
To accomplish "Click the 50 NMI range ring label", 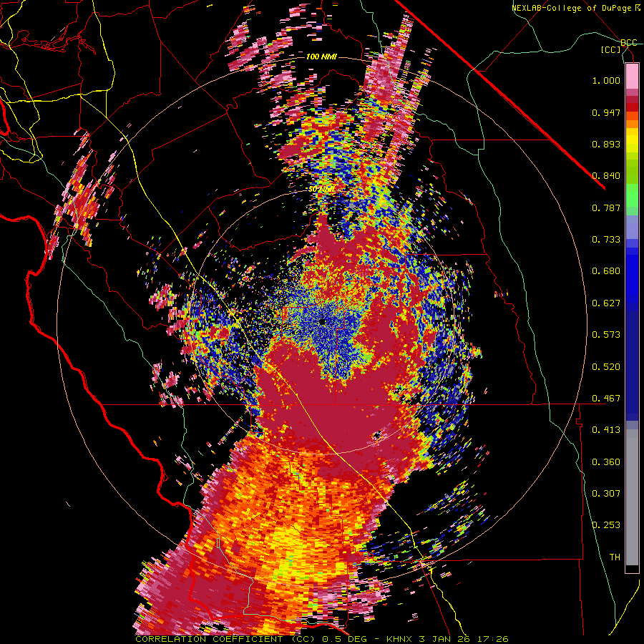I will click(x=321, y=190).
